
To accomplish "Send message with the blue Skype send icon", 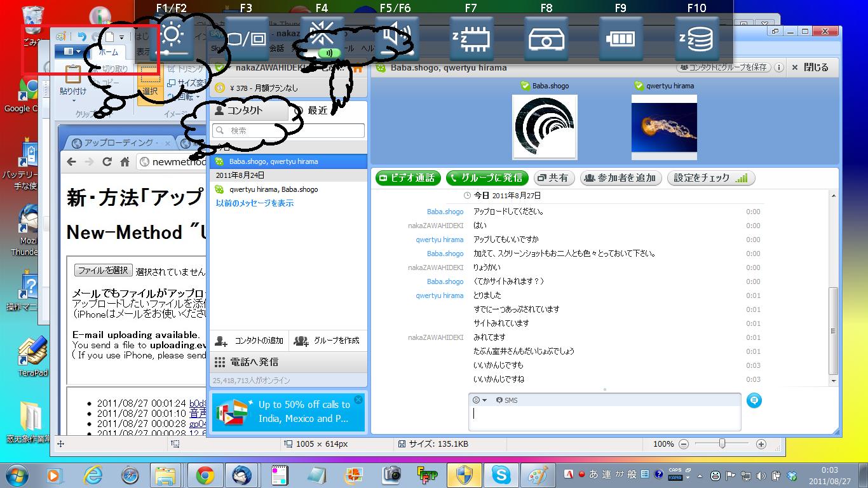I will pos(754,400).
